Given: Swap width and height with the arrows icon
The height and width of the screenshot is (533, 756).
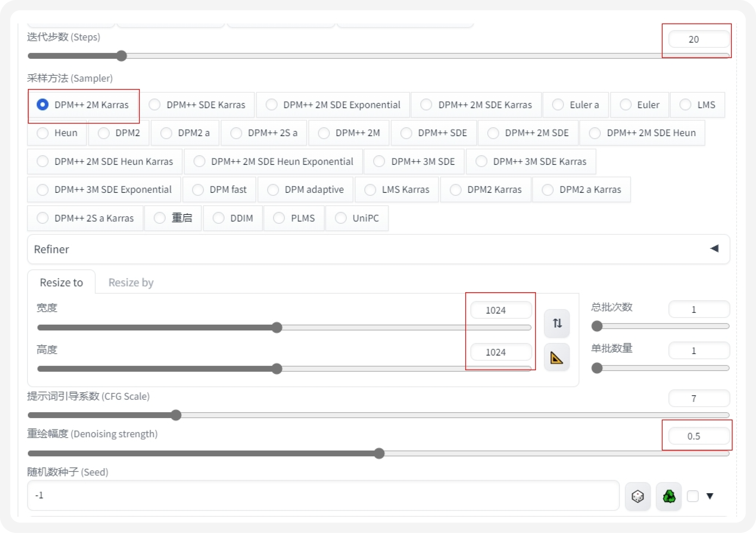Looking at the screenshot, I should [x=557, y=323].
